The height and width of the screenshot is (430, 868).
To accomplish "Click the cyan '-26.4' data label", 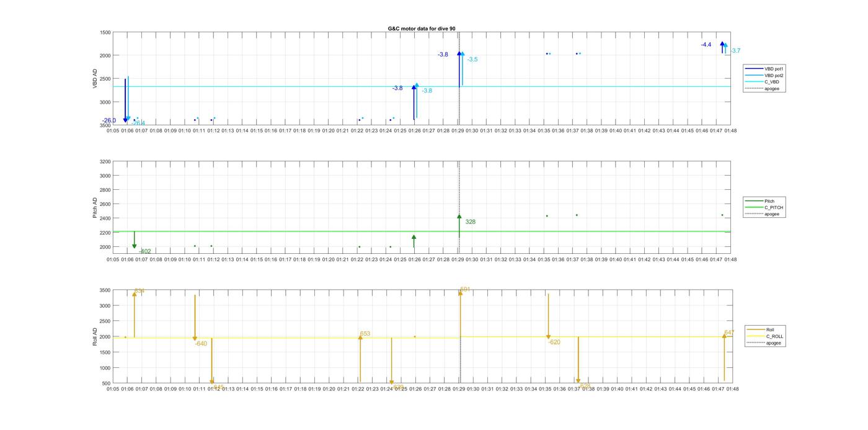I will 138,123.
